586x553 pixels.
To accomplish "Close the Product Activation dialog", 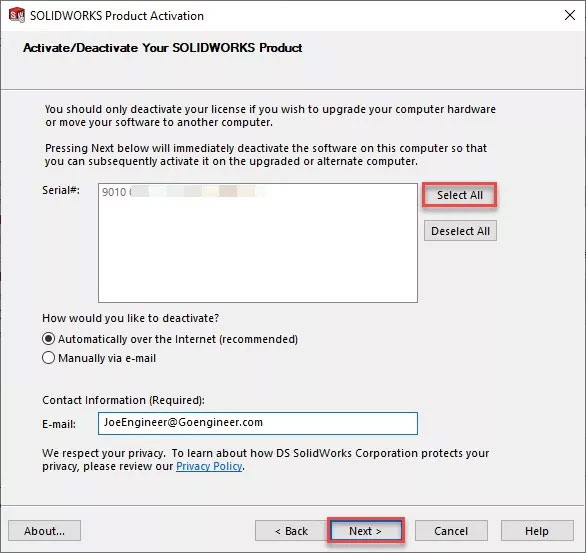I will pyautogui.click(x=570, y=15).
